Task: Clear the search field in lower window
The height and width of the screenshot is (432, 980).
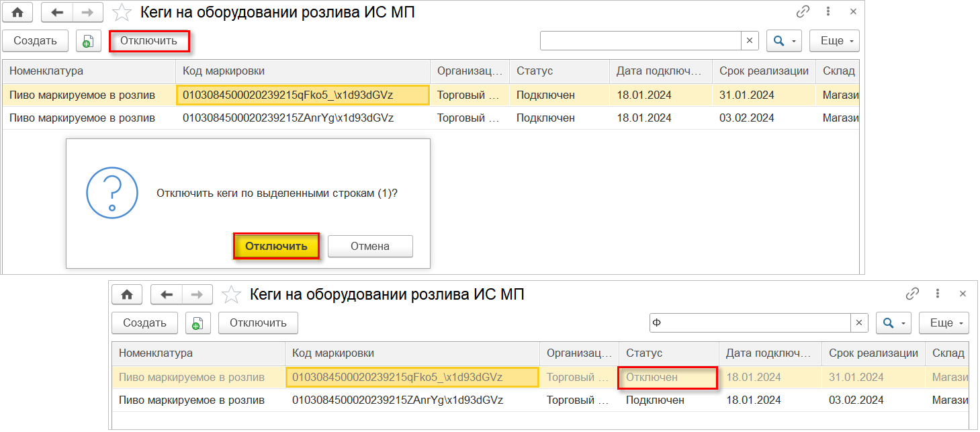Action: pos(859,323)
